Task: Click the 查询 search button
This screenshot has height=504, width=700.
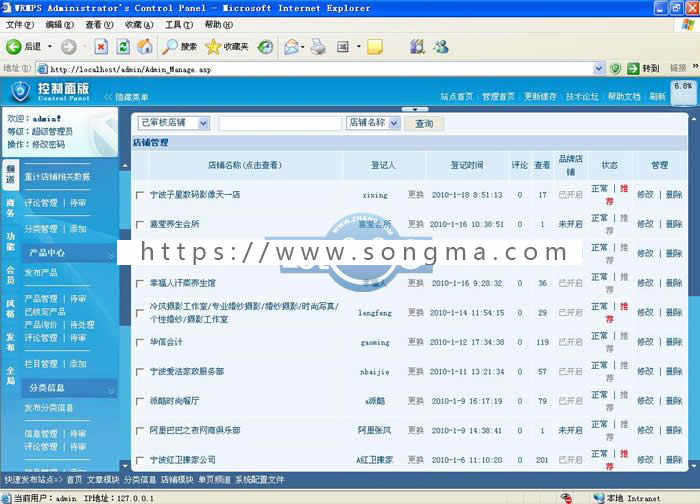Action: pos(424,124)
